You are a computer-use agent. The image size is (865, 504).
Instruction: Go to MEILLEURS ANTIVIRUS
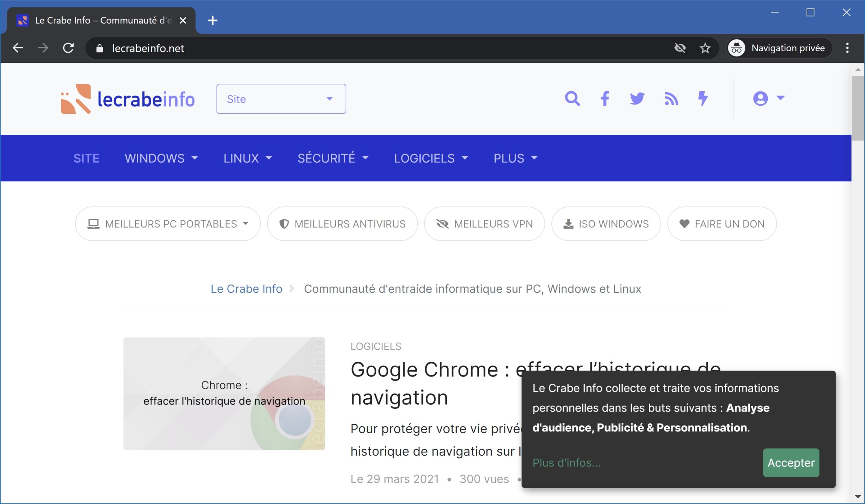(x=342, y=223)
